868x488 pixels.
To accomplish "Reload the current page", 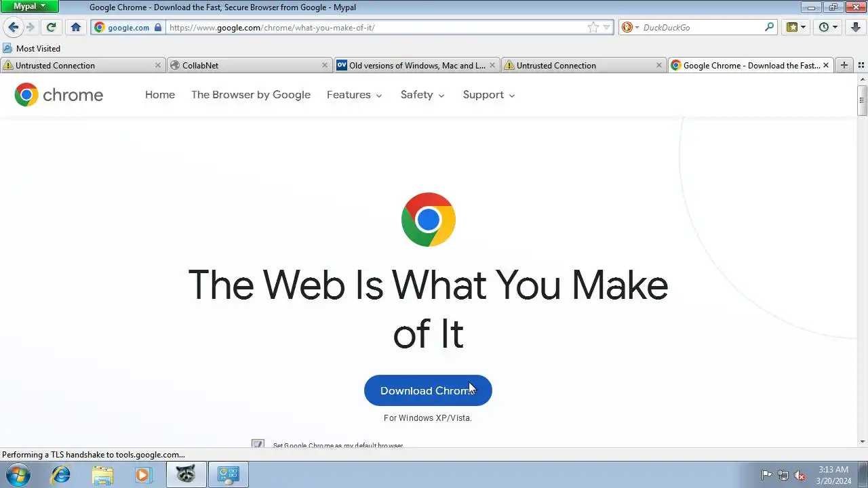I will tap(51, 27).
